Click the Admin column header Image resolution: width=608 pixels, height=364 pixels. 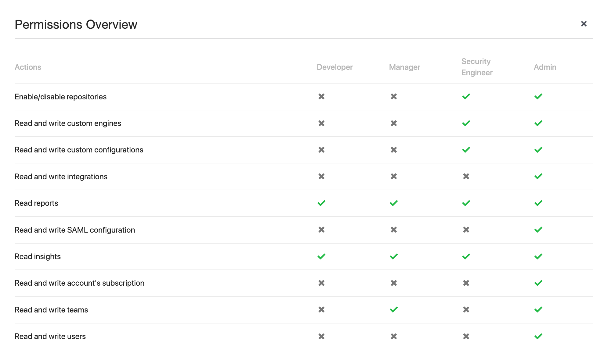click(545, 67)
